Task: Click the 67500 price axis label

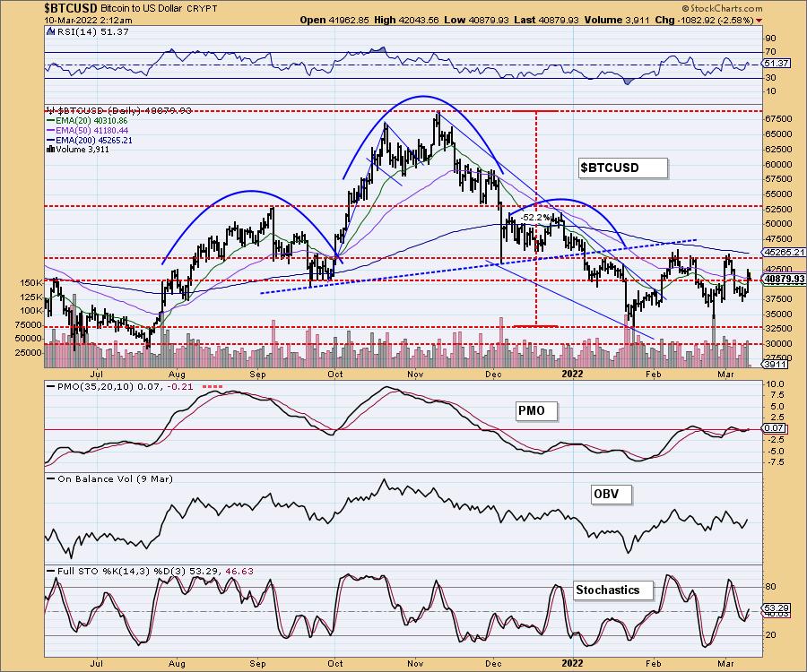Action: 778,119
